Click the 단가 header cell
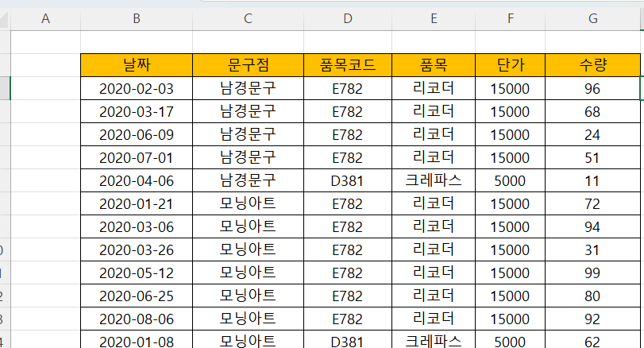 click(x=510, y=65)
